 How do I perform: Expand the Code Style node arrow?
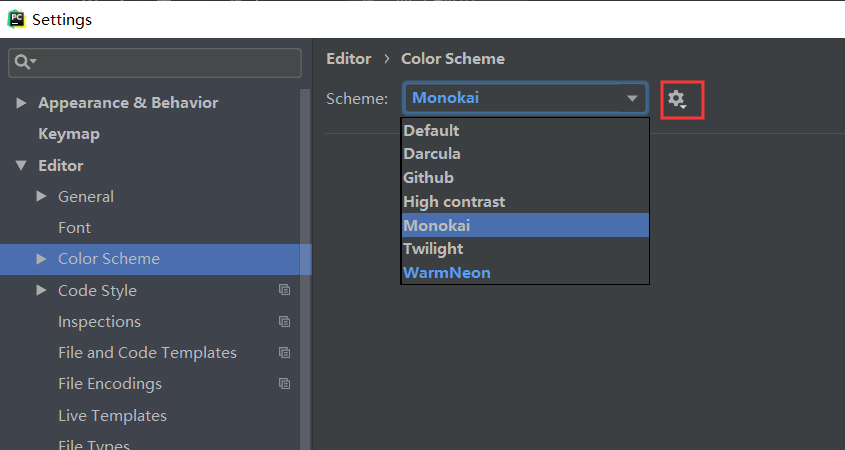(41, 290)
